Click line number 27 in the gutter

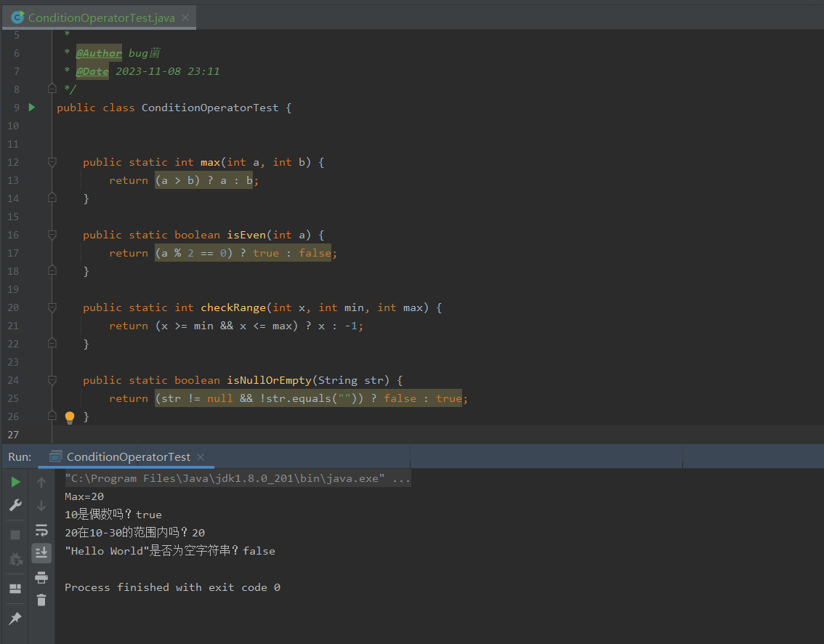click(x=13, y=435)
